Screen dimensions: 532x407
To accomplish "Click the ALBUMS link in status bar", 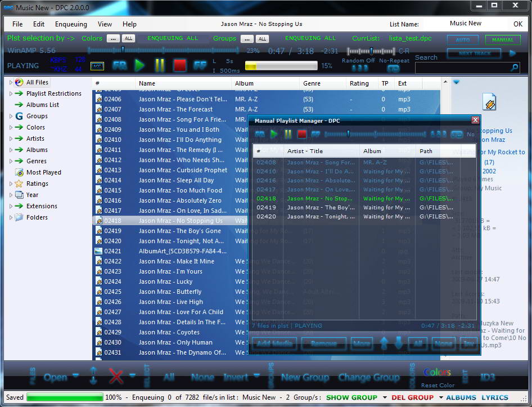I will [x=461, y=397].
